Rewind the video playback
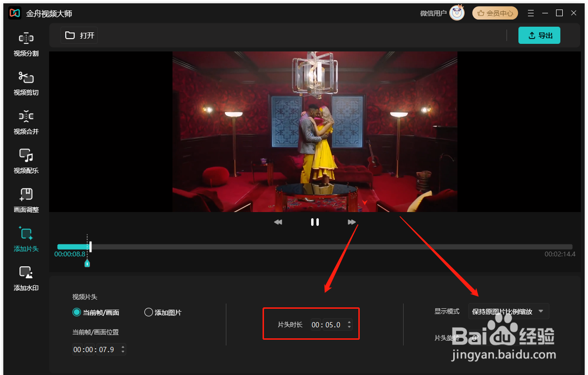 [278, 222]
